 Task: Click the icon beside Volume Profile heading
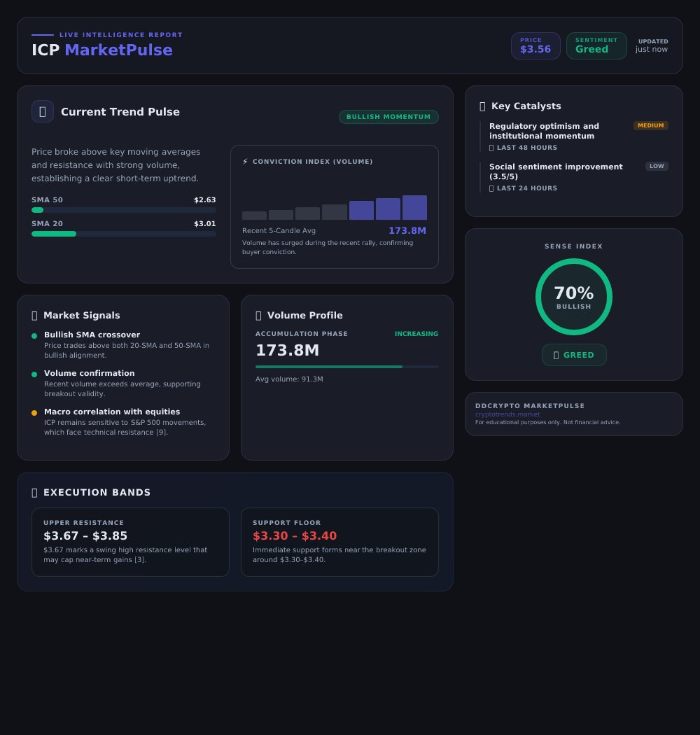pyautogui.click(x=258, y=316)
